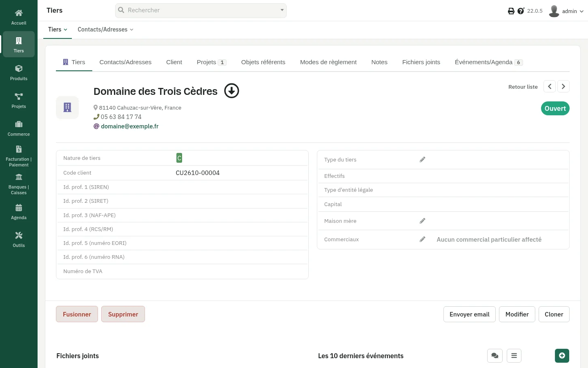Add a new event with the plus button
The image size is (588, 368).
pos(562,356)
